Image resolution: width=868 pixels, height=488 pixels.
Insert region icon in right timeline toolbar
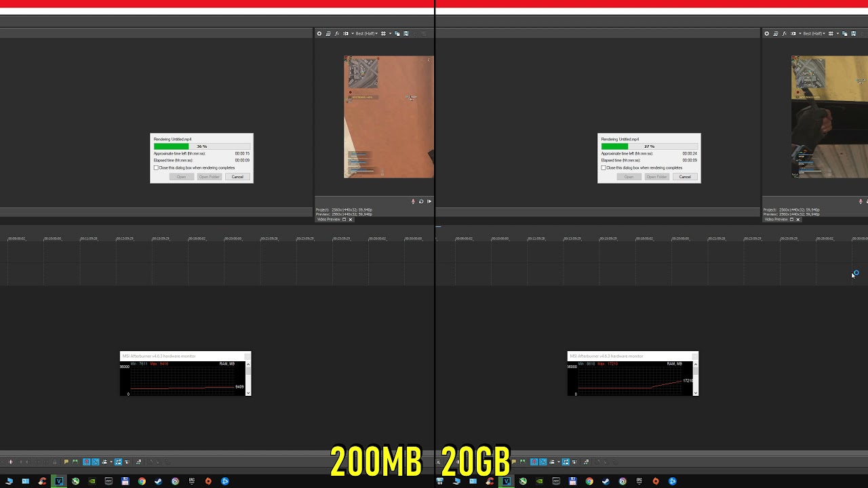(522, 462)
